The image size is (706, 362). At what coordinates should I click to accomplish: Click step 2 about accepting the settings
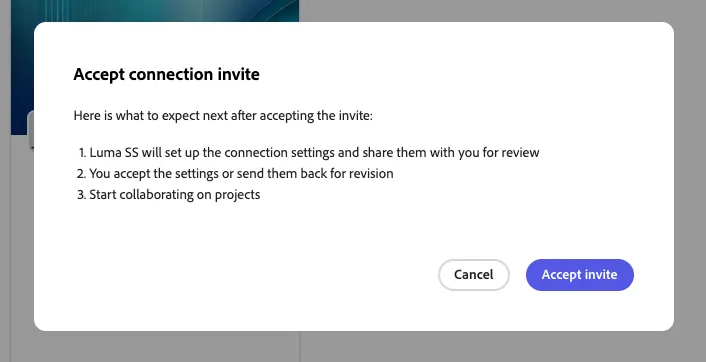pyautogui.click(x=235, y=174)
